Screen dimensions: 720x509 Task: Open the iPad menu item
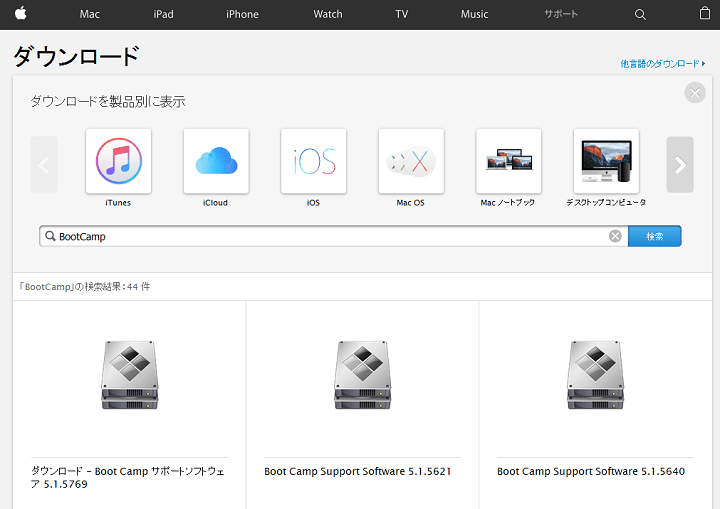163,14
